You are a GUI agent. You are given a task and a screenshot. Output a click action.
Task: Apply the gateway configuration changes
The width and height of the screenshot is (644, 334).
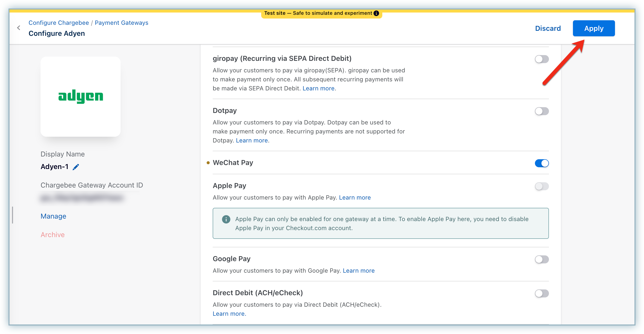tap(594, 28)
